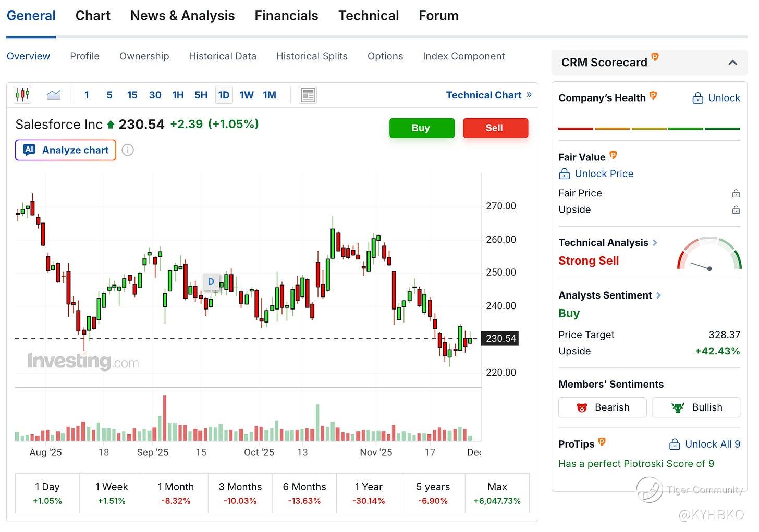Image resolution: width=759 pixels, height=532 pixels.
Task: Click the Pro badge next to ProTips
Action: [602, 442]
